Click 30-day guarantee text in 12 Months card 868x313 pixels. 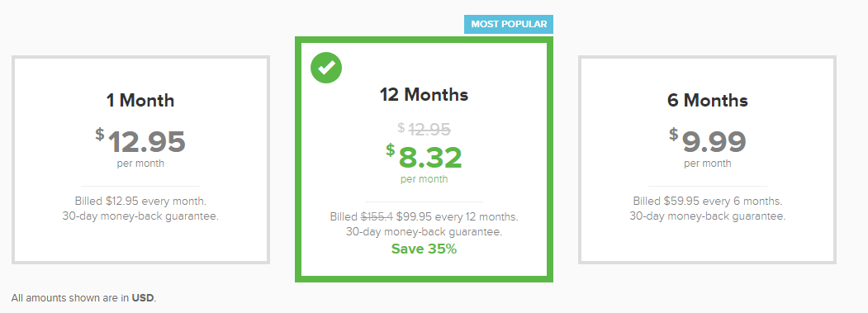click(x=424, y=231)
